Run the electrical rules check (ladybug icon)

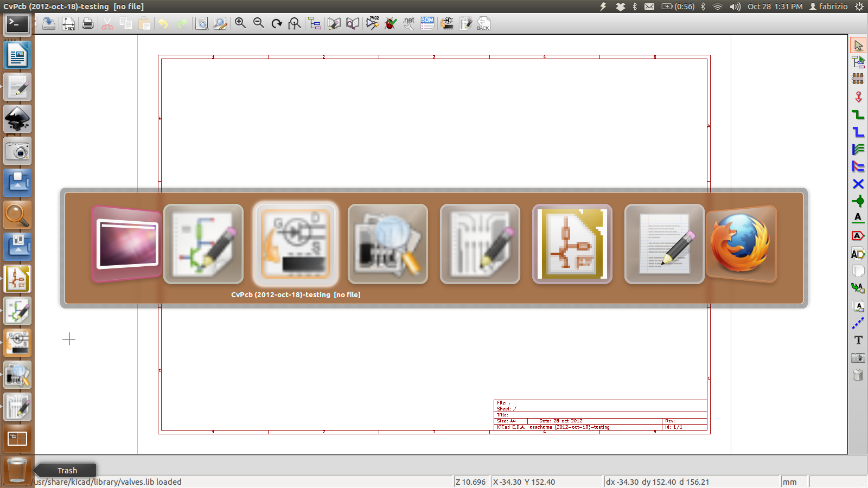coord(391,23)
